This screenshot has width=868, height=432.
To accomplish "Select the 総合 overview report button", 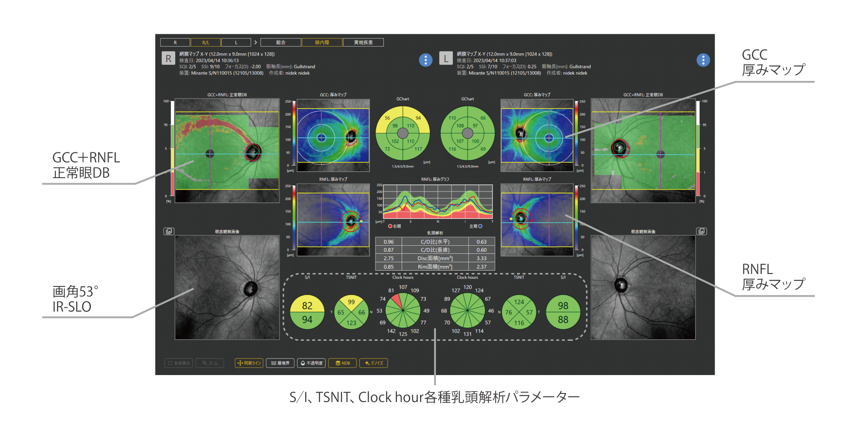I will tap(281, 42).
